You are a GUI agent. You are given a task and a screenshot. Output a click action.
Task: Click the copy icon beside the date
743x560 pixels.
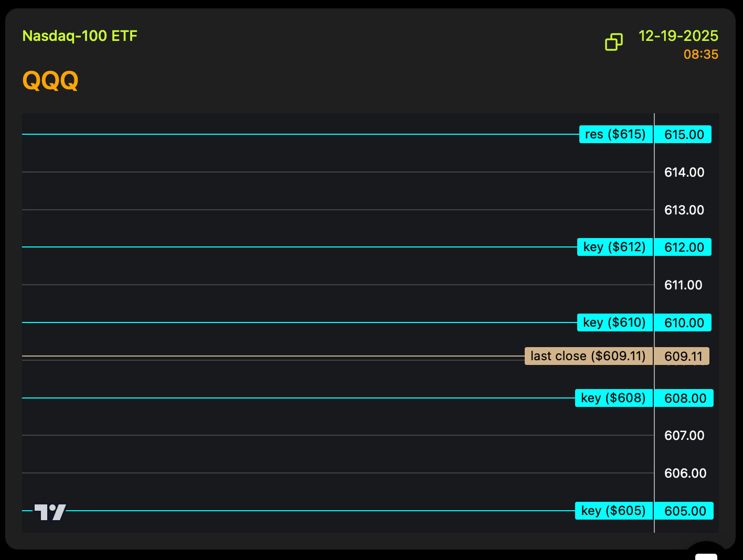tap(613, 42)
